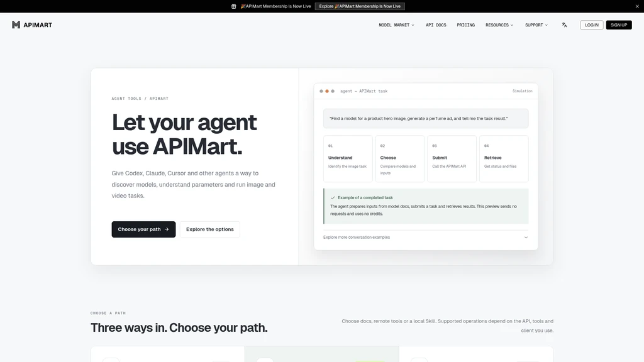The width and height of the screenshot is (644, 362).
Task: Expand the Model Market dropdown
Action: pyautogui.click(x=396, y=25)
